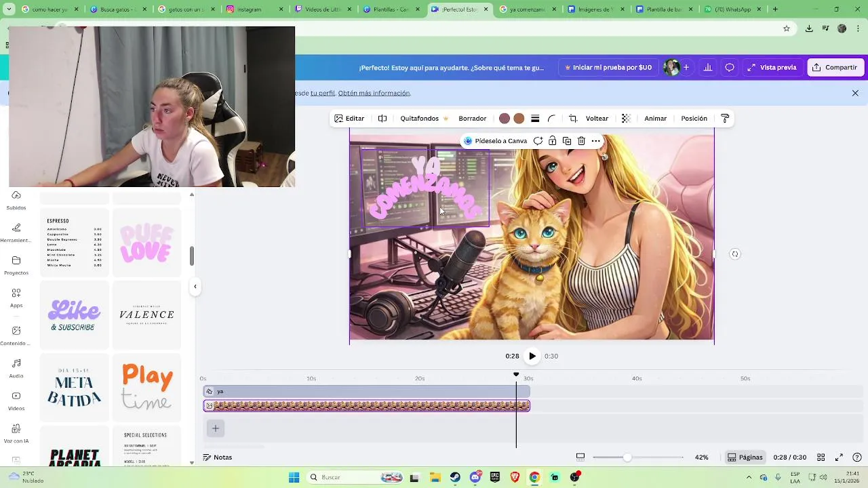Enter fullscreen with the expand arrows icon

pyautogui.click(x=839, y=457)
